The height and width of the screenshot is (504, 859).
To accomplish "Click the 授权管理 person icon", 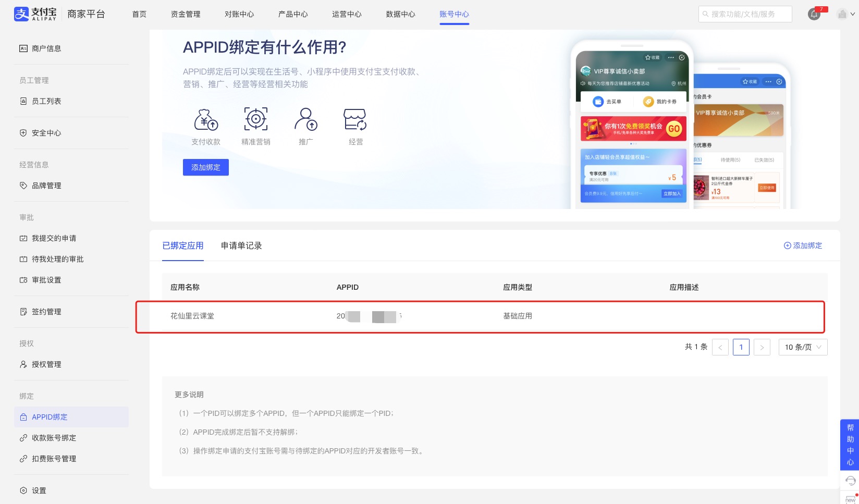I will coord(23,364).
